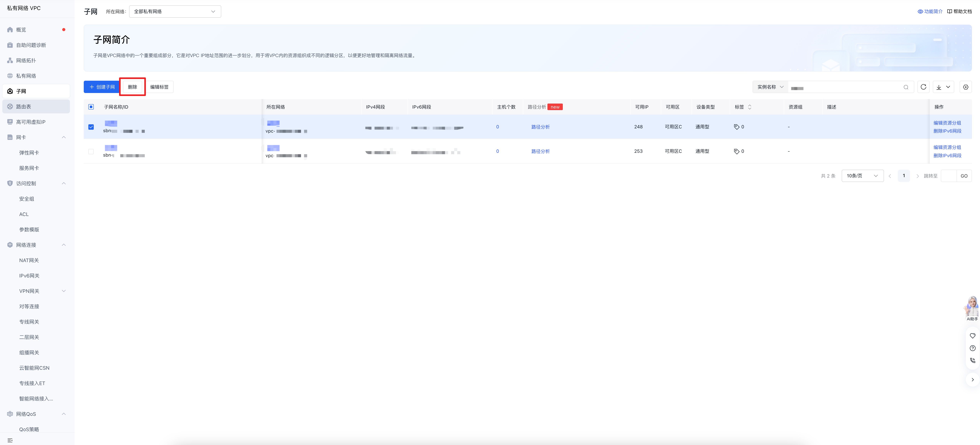Image resolution: width=980 pixels, height=445 pixels.
Task: Click the 网络QoS icon in sidebar
Action: click(10, 414)
